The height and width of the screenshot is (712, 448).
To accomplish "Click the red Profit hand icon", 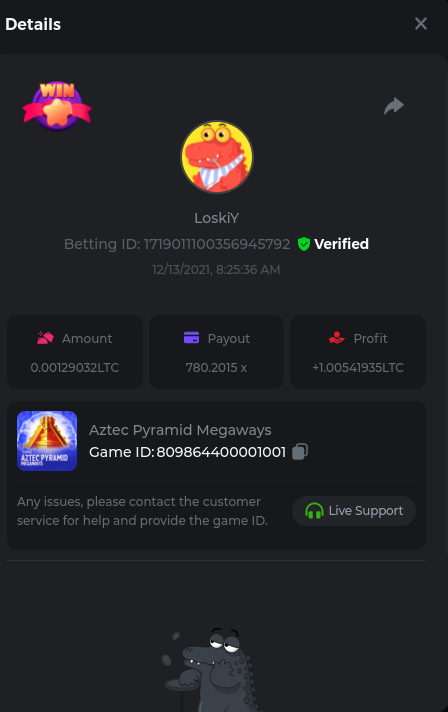I will tap(337, 338).
